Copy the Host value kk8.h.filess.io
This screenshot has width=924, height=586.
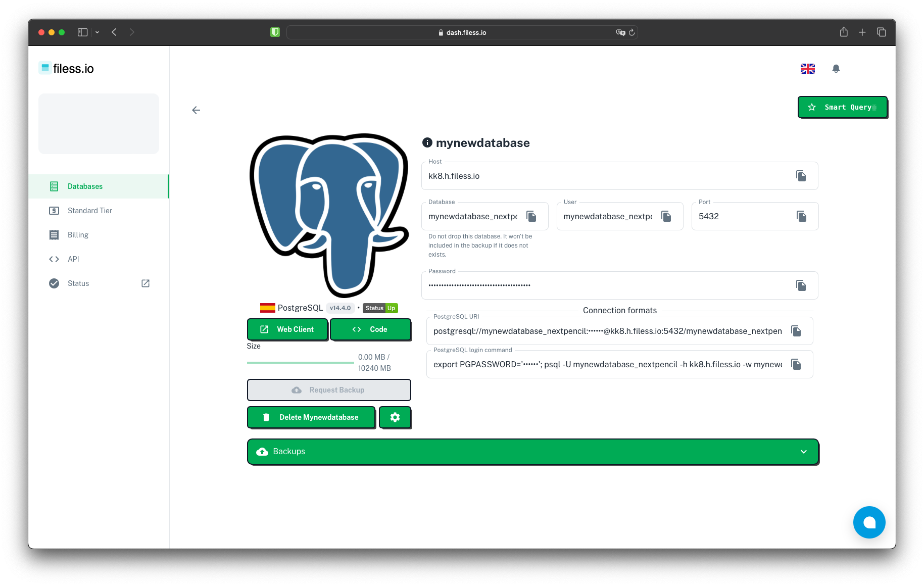(801, 176)
